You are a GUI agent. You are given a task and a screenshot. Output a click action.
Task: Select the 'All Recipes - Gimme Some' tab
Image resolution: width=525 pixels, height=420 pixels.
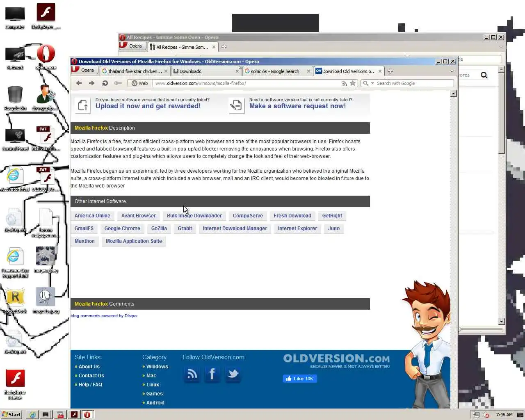point(182,47)
